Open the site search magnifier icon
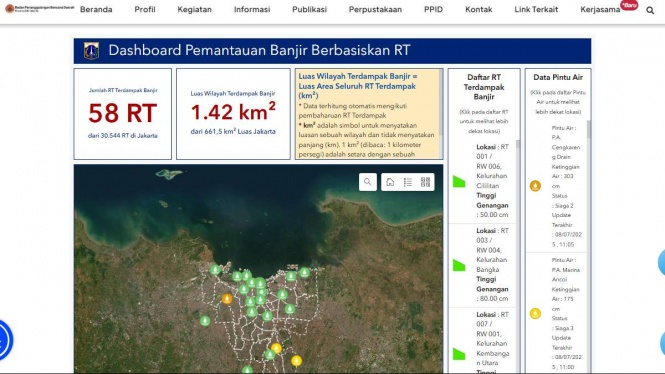The height and width of the screenshot is (374, 665). tap(650, 11)
